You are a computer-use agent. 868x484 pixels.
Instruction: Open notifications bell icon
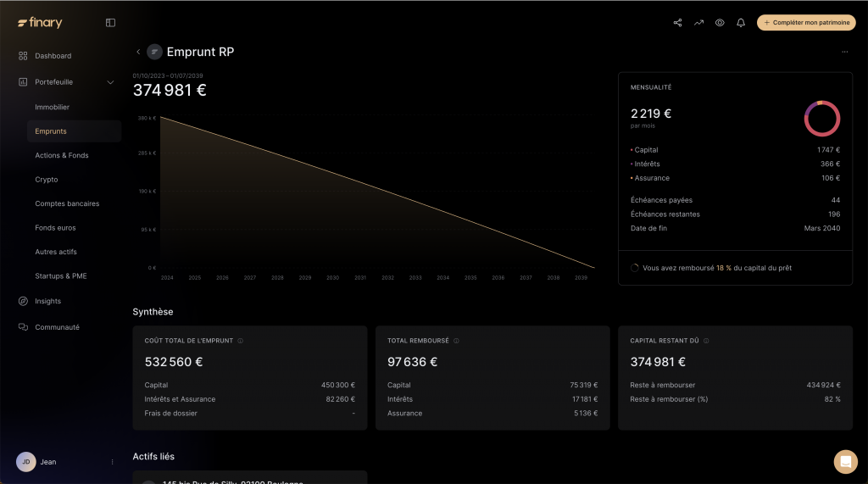tap(741, 23)
